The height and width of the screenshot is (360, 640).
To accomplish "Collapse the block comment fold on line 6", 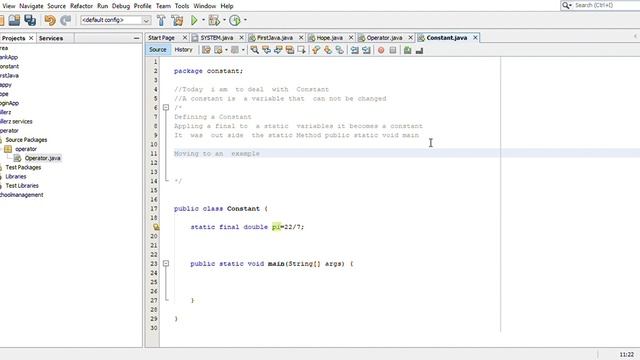I will [166, 108].
